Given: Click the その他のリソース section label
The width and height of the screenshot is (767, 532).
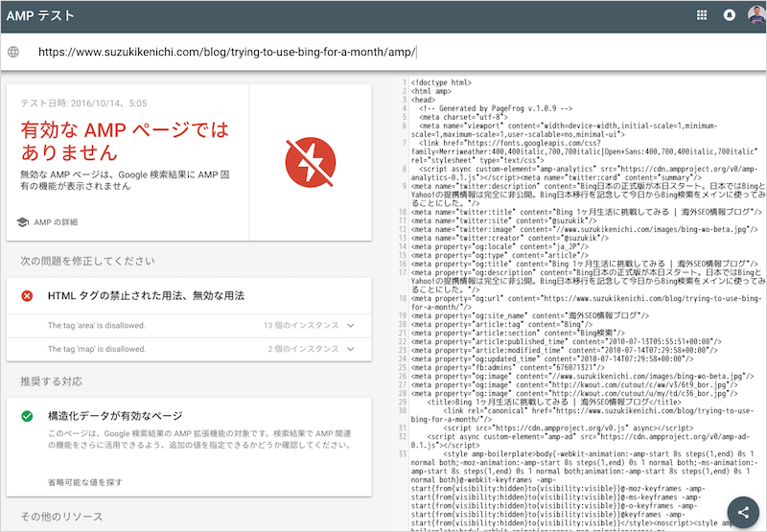Looking at the screenshot, I should click(x=61, y=517).
